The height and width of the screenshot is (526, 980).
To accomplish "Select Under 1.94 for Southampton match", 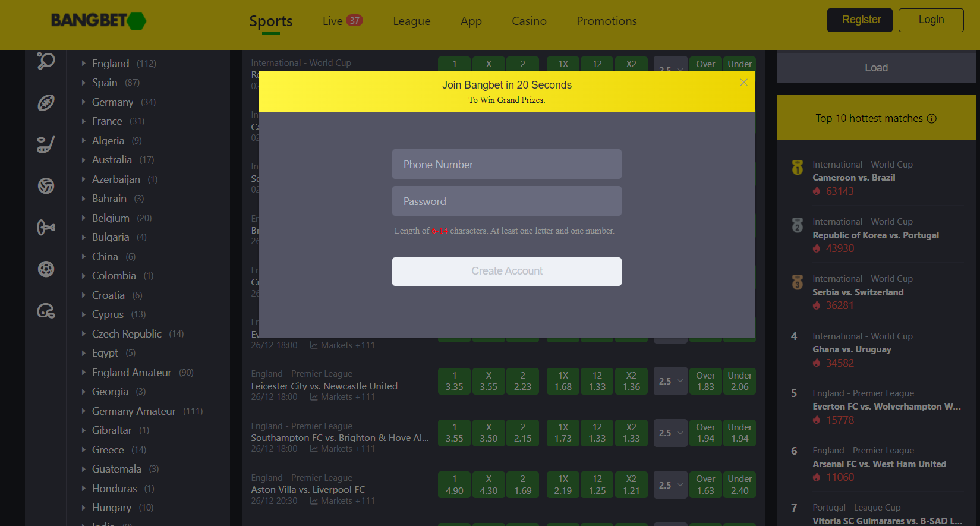I will (x=740, y=433).
